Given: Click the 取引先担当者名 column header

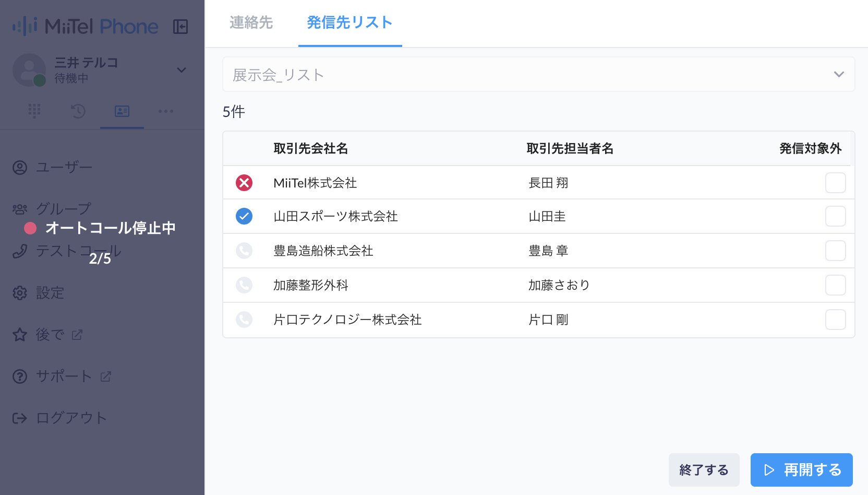Looking at the screenshot, I should click(570, 149).
